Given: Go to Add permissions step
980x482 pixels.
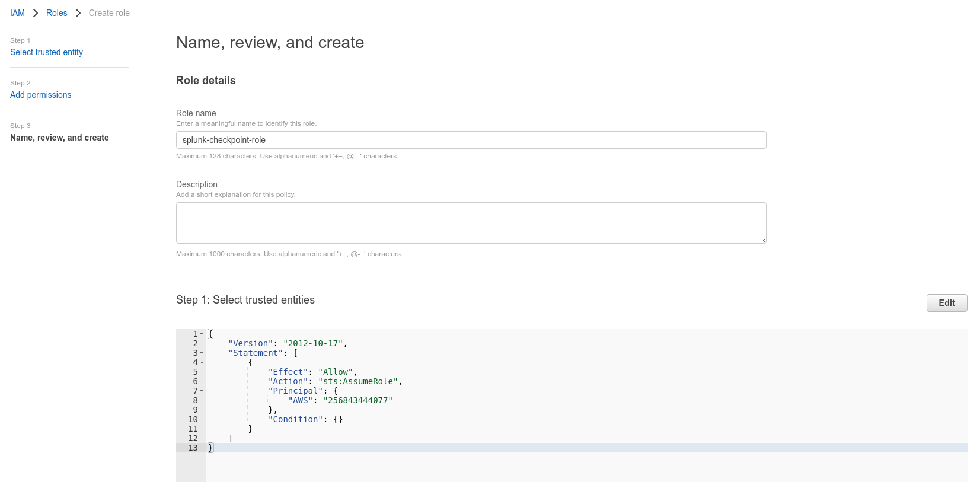Looking at the screenshot, I should (x=40, y=95).
